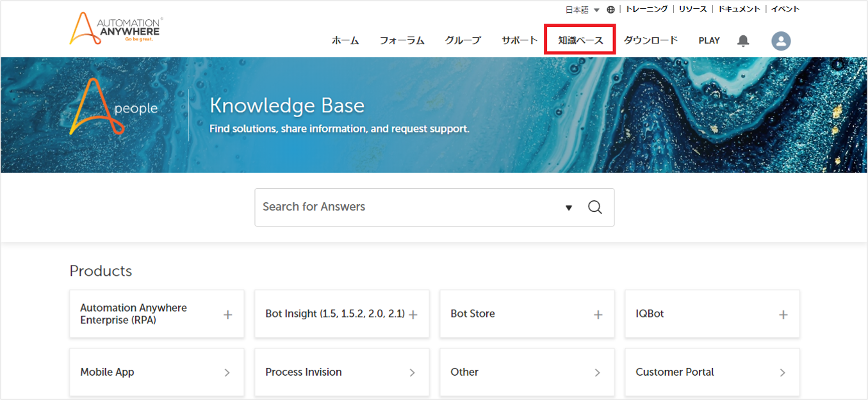Open Other category chevron arrow
Viewport: 868px width, 400px height.
tap(597, 372)
